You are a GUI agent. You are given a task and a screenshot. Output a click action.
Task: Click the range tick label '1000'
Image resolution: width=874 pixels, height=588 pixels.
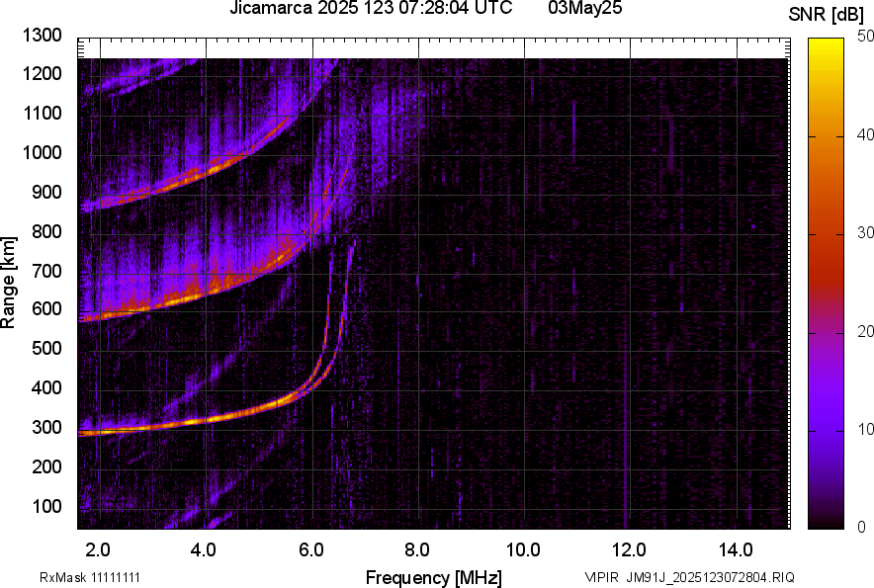[42, 152]
